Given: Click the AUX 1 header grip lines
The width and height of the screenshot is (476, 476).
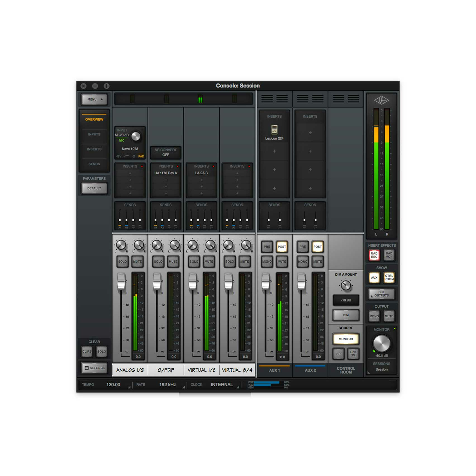Looking at the screenshot, I should click(x=274, y=99).
